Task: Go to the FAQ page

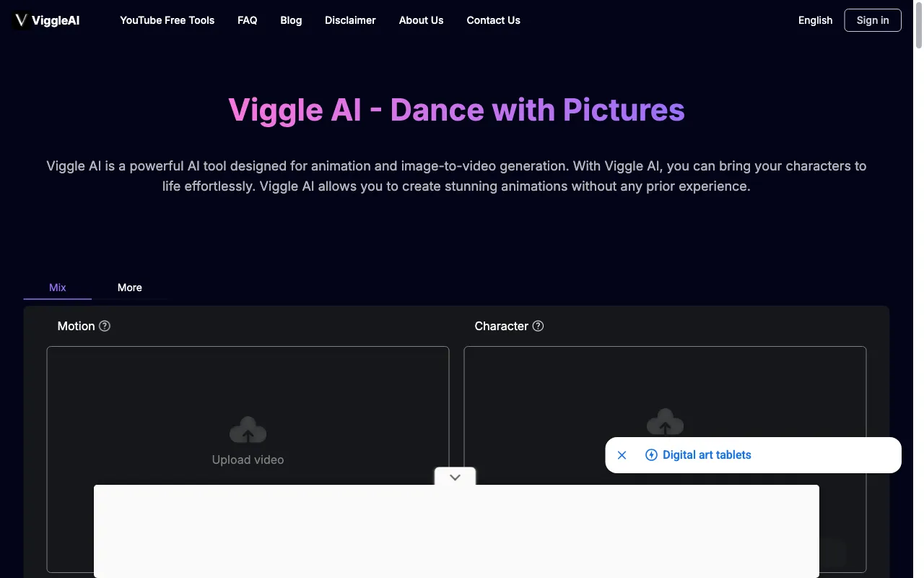Action: (x=248, y=20)
